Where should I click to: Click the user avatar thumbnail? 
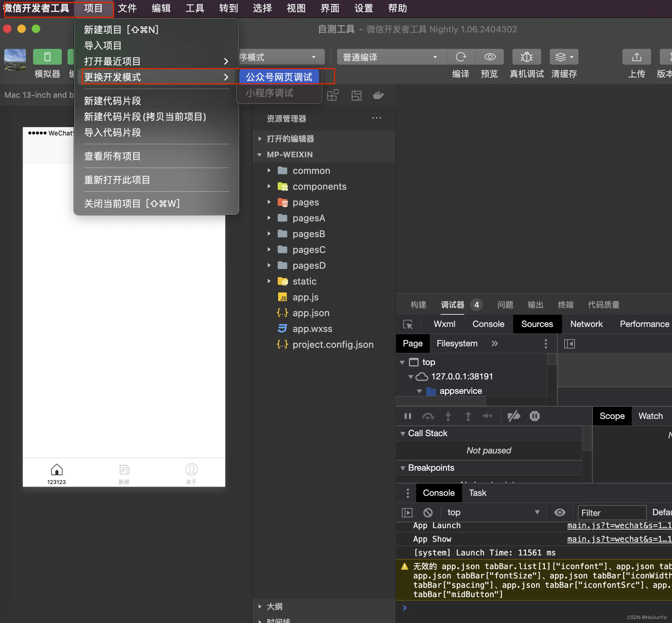[15, 59]
